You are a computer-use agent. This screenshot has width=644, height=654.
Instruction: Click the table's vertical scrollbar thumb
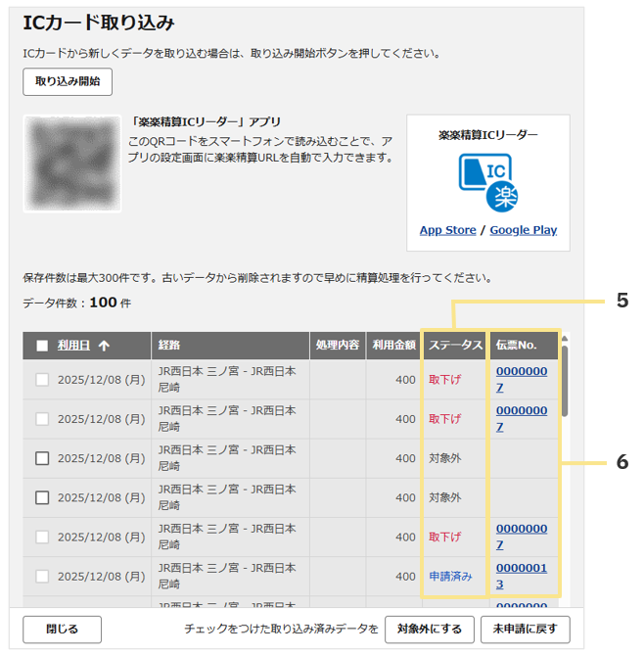(x=565, y=381)
